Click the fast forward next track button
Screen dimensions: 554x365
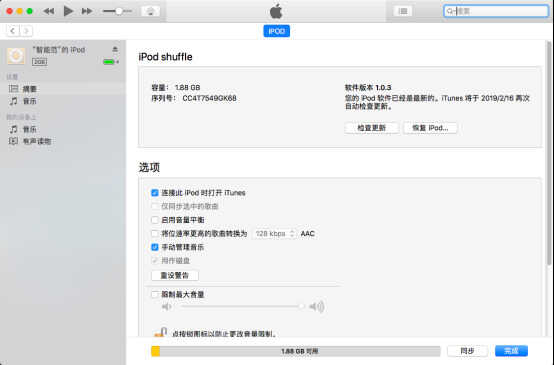[87, 11]
